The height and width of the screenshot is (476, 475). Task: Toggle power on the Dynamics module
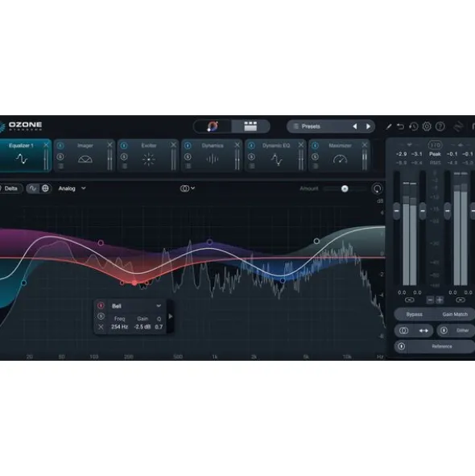click(188, 146)
